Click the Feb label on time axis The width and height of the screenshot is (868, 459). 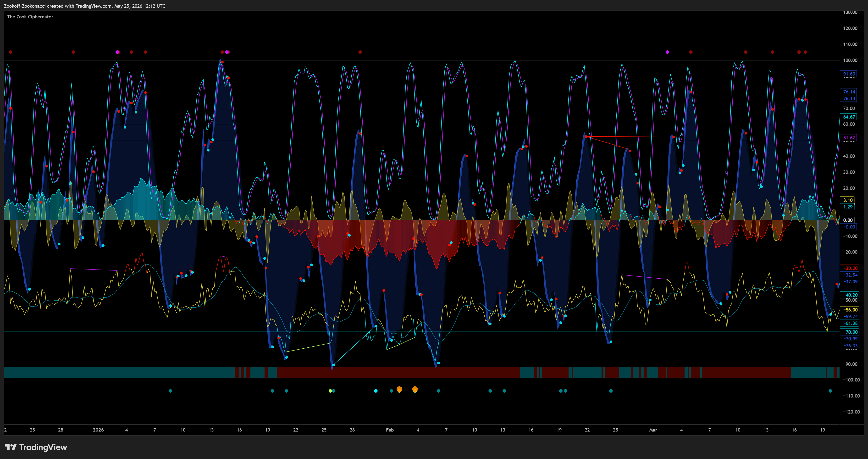[x=390, y=430]
